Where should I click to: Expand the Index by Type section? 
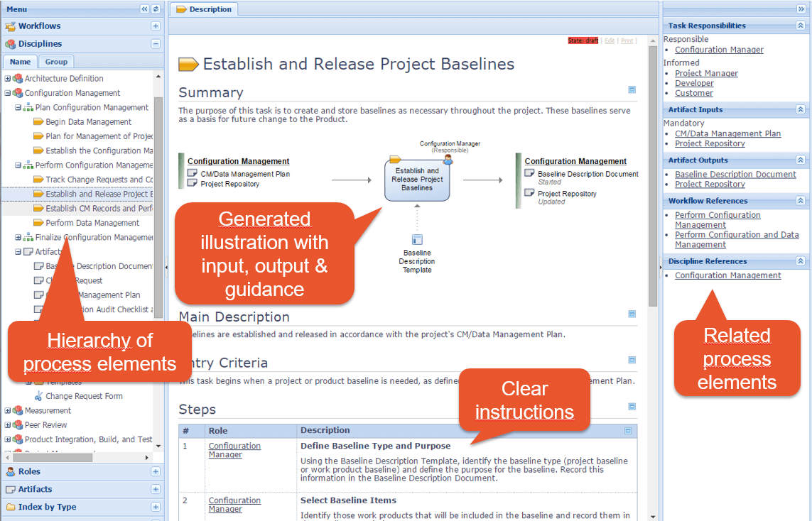click(x=156, y=507)
